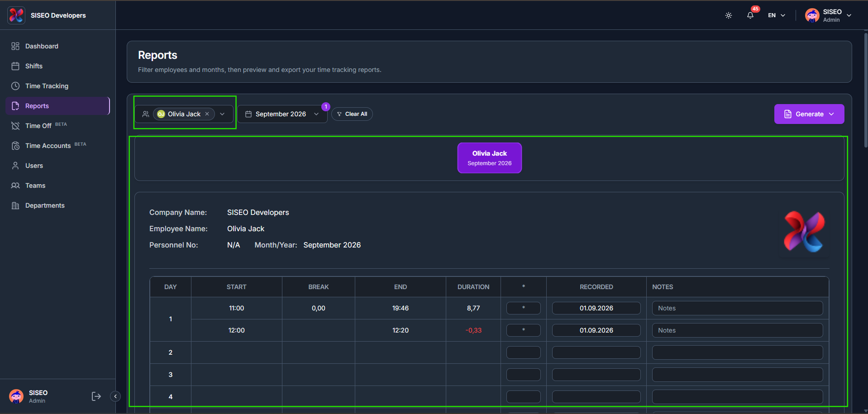
Task: Open Time Tracking menu item
Action: tap(58, 86)
